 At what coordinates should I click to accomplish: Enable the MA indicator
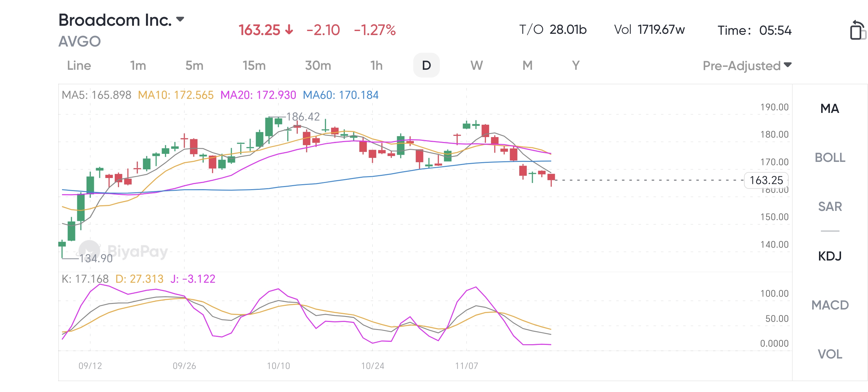pos(830,109)
